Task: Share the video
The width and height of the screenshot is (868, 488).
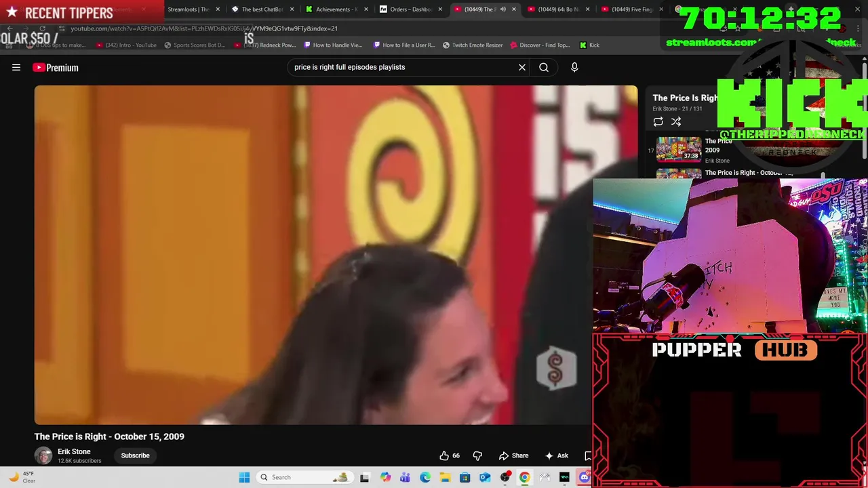Action: pos(513,455)
